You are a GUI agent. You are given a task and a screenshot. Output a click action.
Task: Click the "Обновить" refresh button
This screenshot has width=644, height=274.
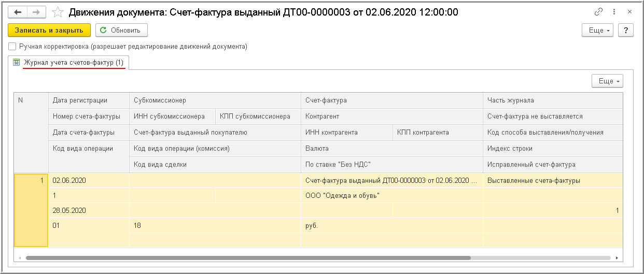[x=121, y=31]
